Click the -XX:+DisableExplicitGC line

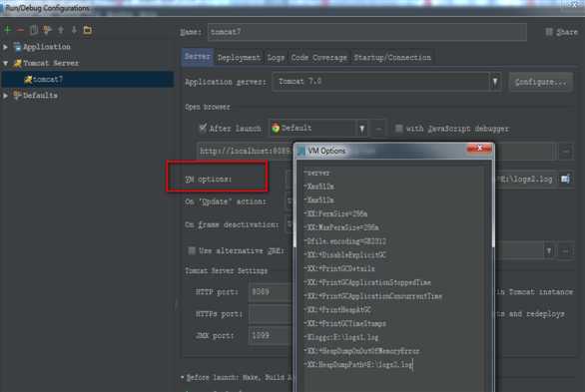click(x=345, y=255)
